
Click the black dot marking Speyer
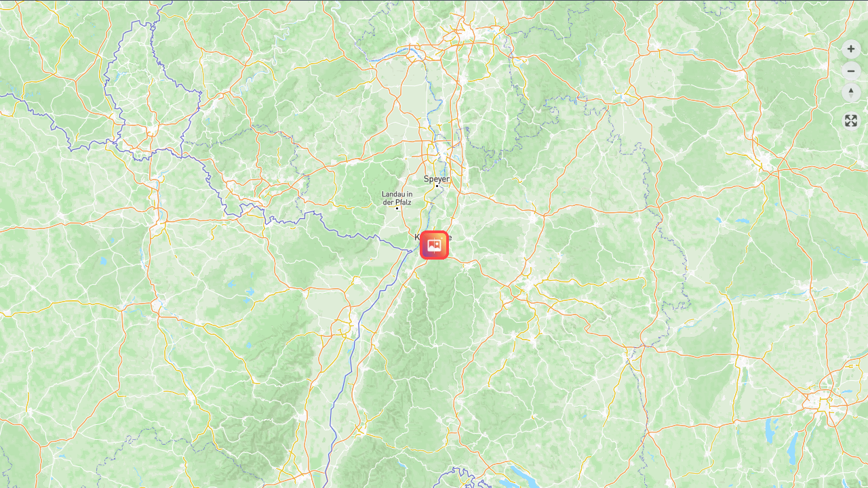click(437, 186)
